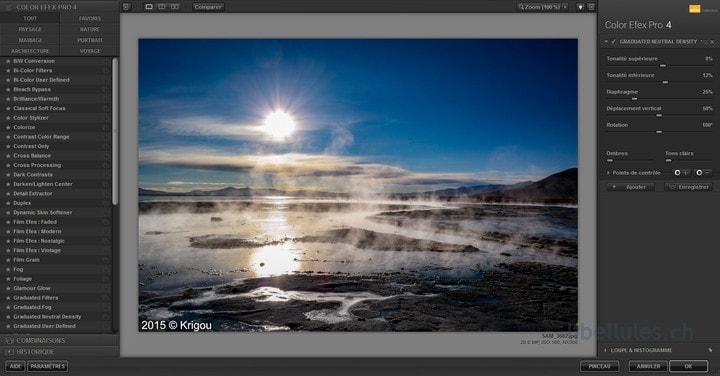Collapse the Graduated Neutral Density section arrow
720x376 pixels.
606,42
